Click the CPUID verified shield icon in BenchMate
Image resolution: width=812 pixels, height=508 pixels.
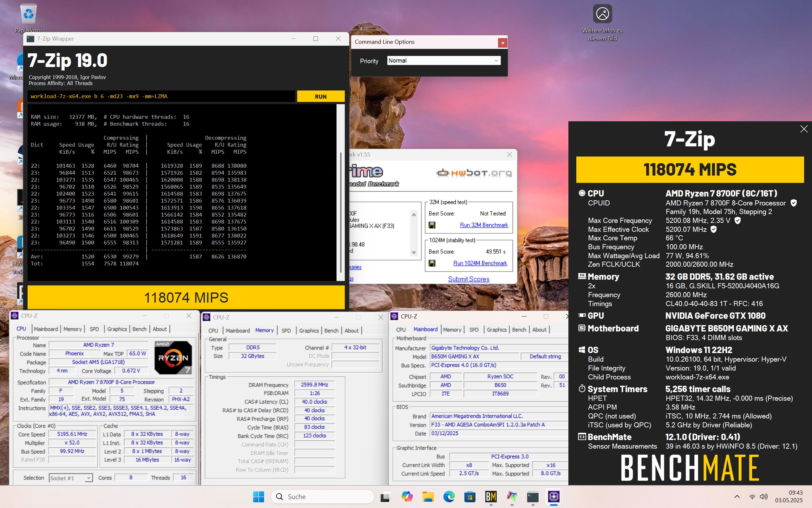click(794, 203)
